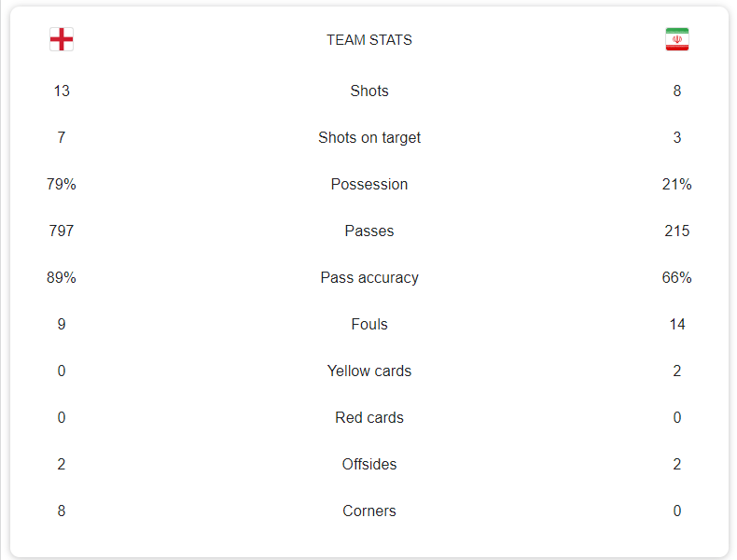Click England's 89% pass accuracy value
The width and height of the screenshot is (737, 560).
pos(61,277)
